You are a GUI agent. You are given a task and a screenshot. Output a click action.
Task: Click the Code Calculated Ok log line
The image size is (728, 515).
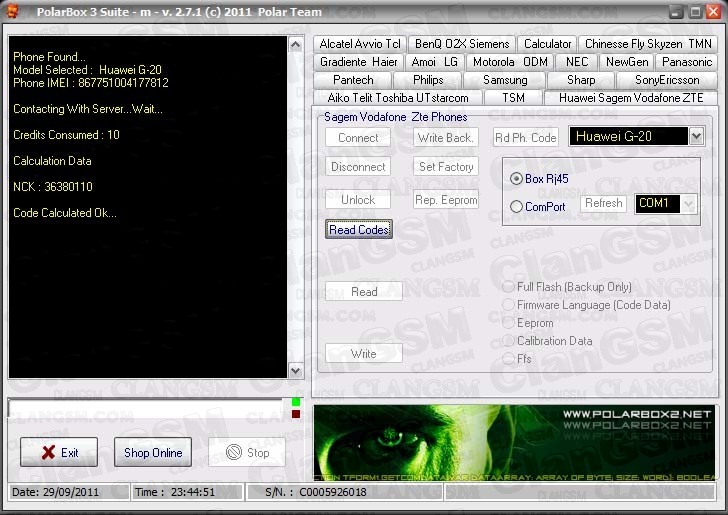click(x=65, y=213)
